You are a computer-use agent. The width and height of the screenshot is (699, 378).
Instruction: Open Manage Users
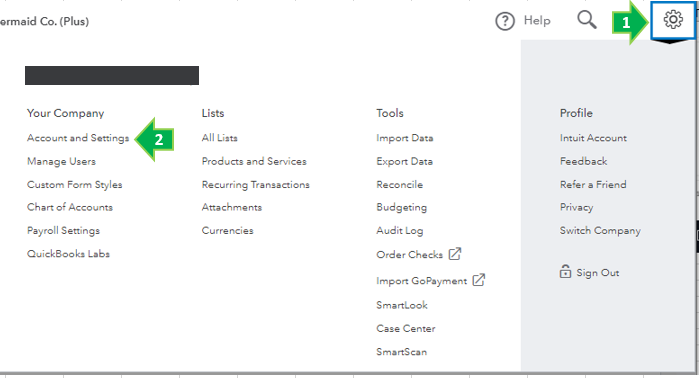(62, 161)
